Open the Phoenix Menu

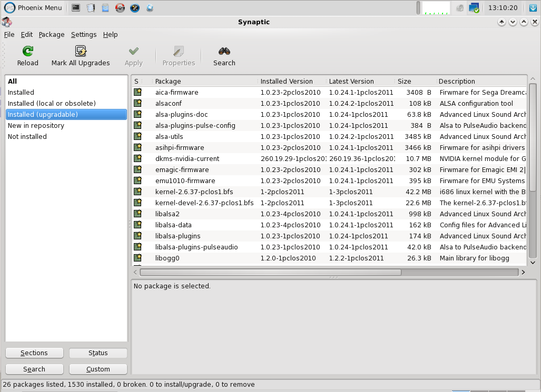pyautogui.click(x=34, y=8)
